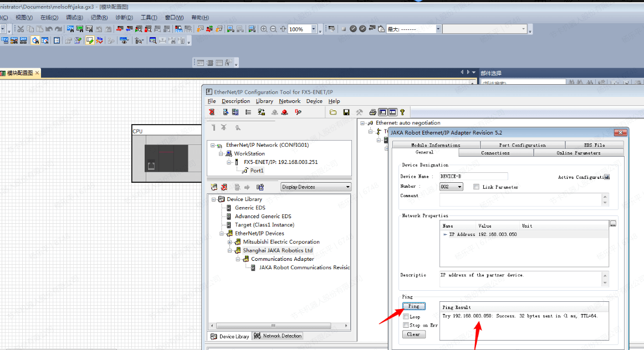Open the device Number 002 dropdown
The width and height of the screenshot is (644, 350).
459,187
